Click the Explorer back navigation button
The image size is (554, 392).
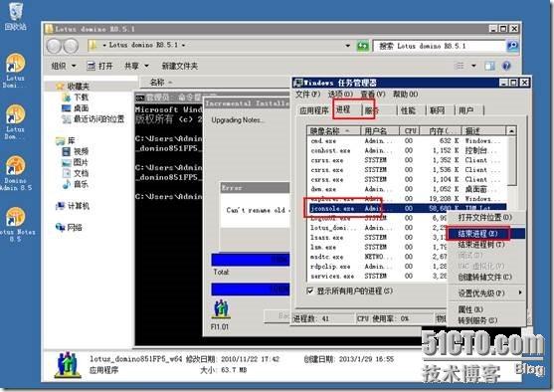(55, 46)
